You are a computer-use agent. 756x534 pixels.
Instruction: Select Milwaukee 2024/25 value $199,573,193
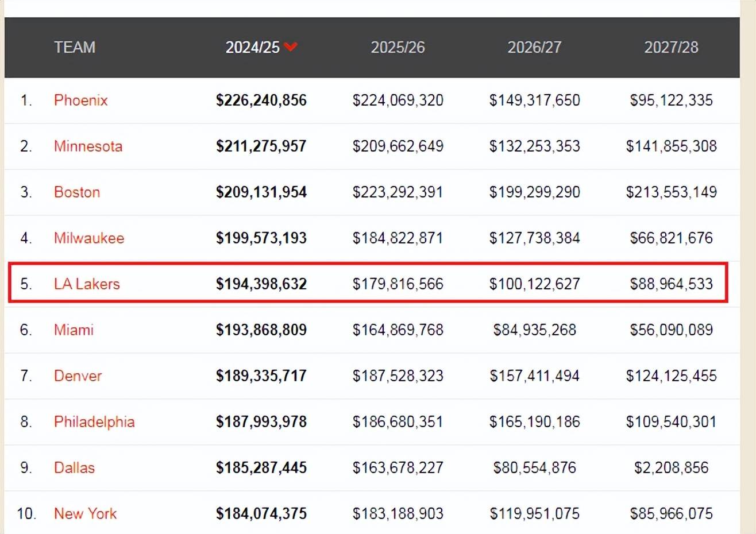(x=261, y=238)
